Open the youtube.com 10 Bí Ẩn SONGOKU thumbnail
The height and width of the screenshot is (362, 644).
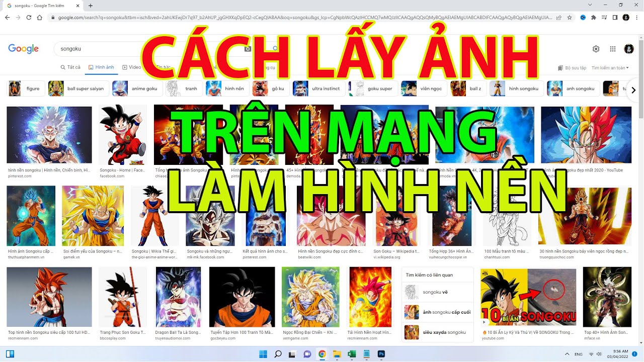point(528,297)
